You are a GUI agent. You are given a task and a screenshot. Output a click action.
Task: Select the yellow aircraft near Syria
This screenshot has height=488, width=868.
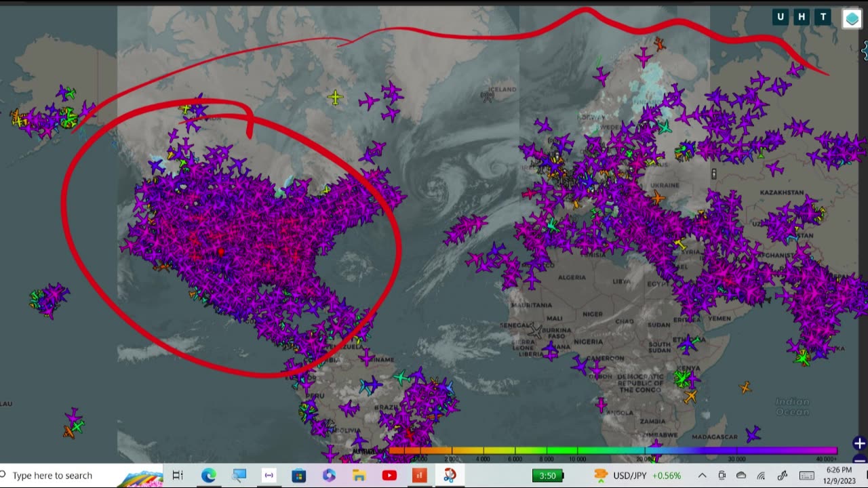coord(680,243)
